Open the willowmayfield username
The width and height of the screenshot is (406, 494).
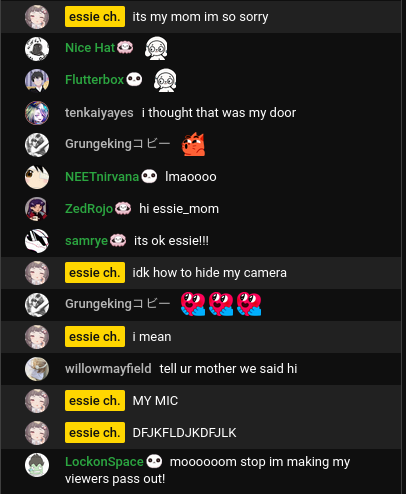coord(108,369)
